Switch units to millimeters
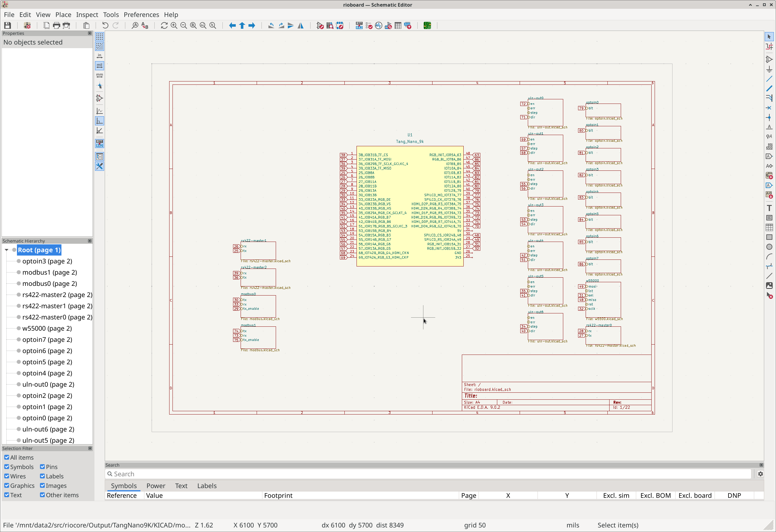 click(100, 75)
